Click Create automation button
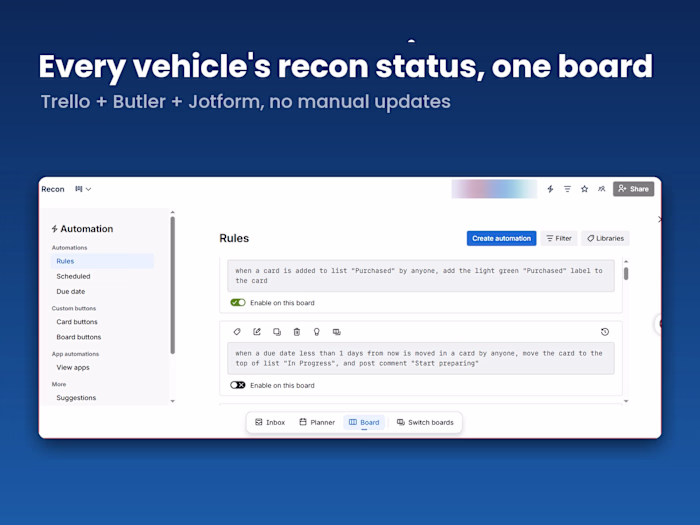The width and height of the screenshot is (700, 525). (x=501, y=238)
